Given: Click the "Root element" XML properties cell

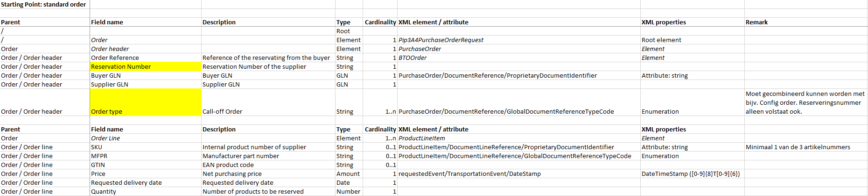Looking at the screenshot, I should click(x=661, y=40).
